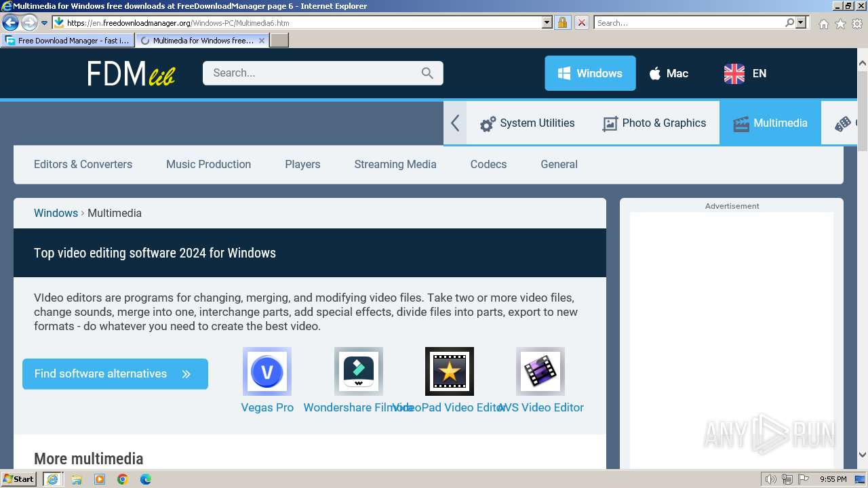Click the volume speaker tray icon

coord(771,479)
